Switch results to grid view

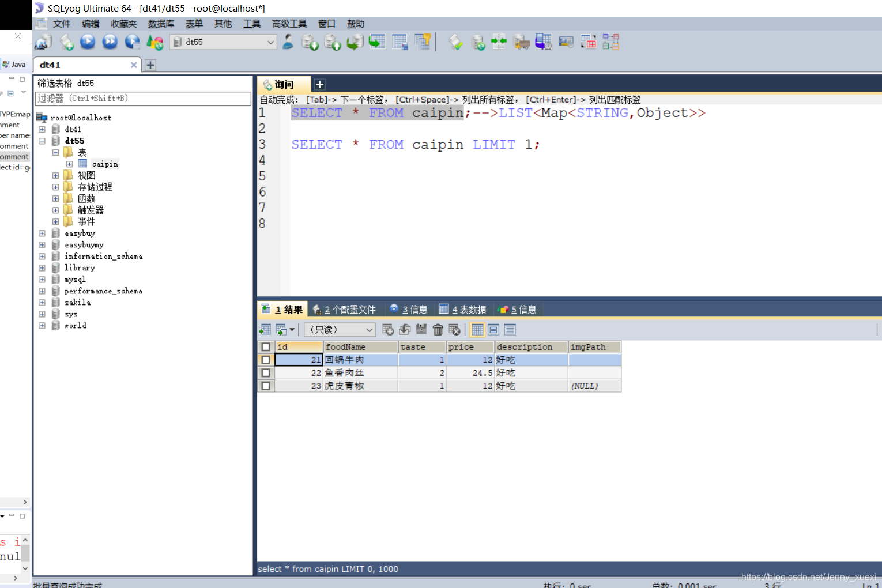point(477,330)
